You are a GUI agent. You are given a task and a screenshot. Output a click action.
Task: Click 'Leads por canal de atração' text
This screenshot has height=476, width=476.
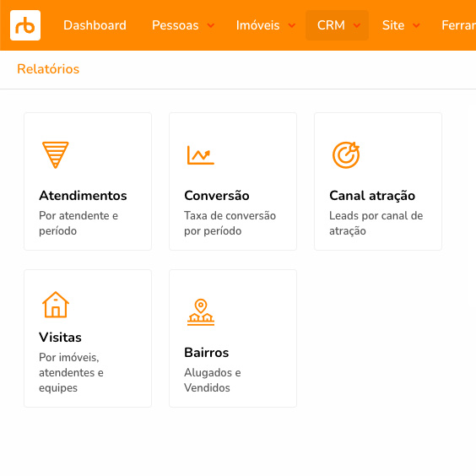pyautogui.click(x=376, y=223)
